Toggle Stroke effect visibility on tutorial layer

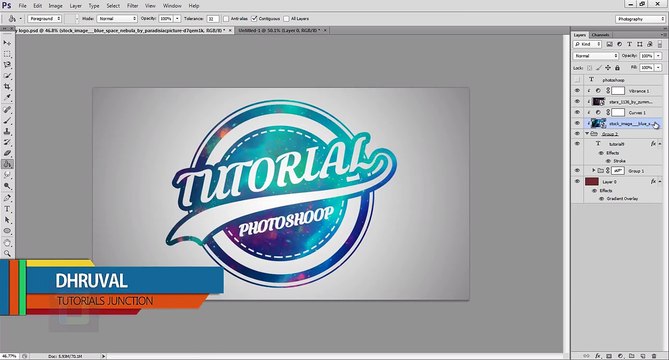[x=608, y=161]
